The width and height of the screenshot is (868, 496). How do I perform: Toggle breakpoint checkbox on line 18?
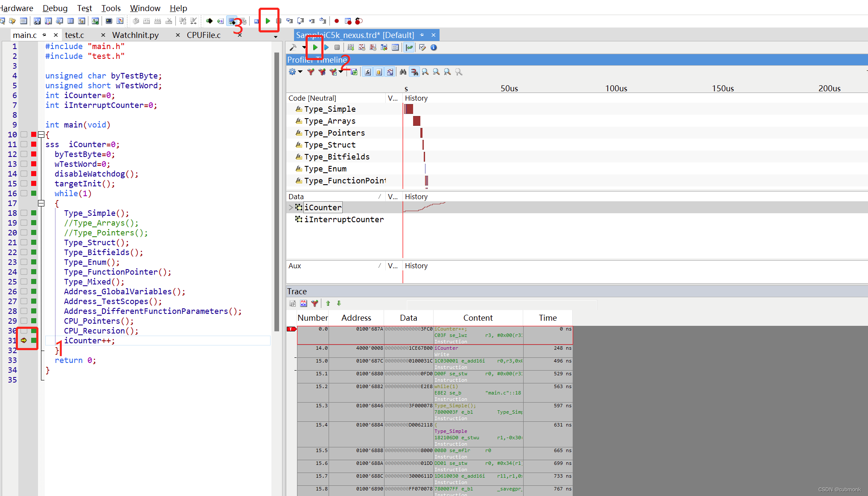point(24,213)
